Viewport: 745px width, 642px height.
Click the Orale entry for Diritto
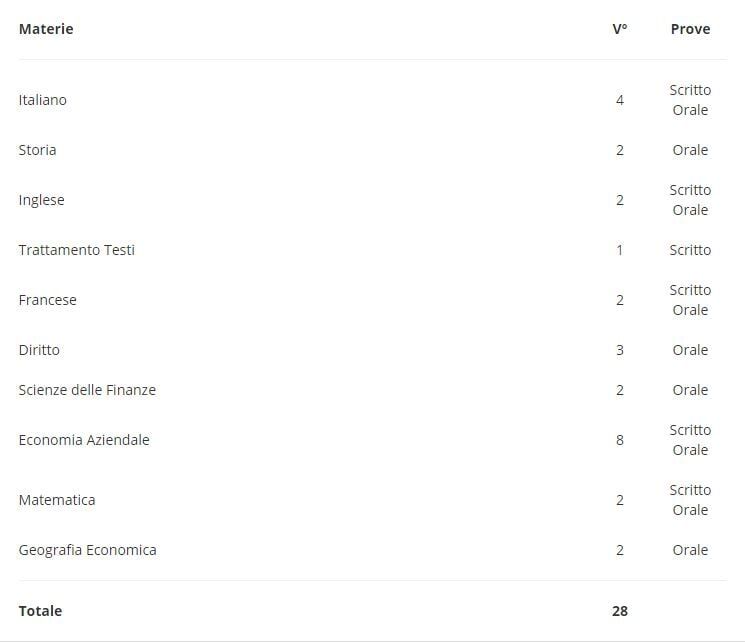point(690,350)
